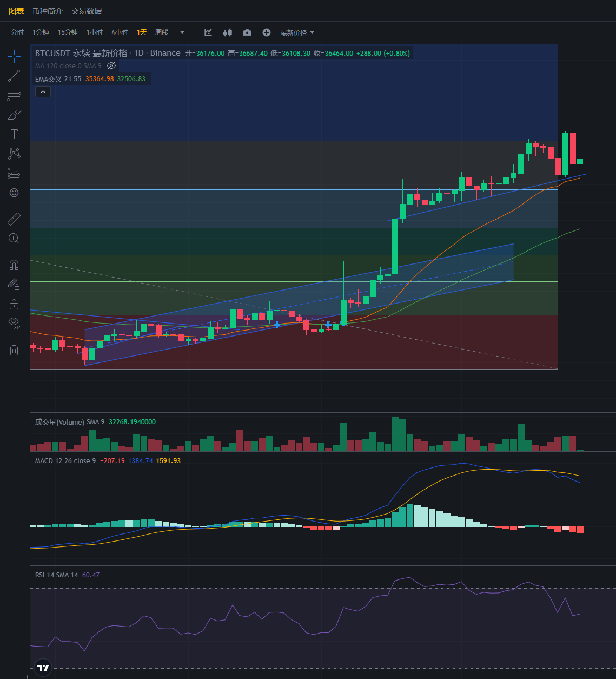Open the 最新价格 price type dropdown
The width and height of the screenshot is (616, 679).
[x=297, y=32]
